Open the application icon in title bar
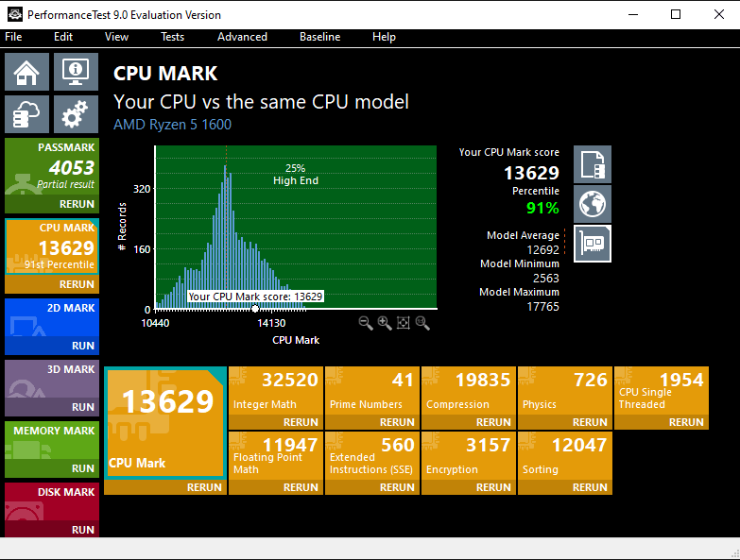 [14, 14]
